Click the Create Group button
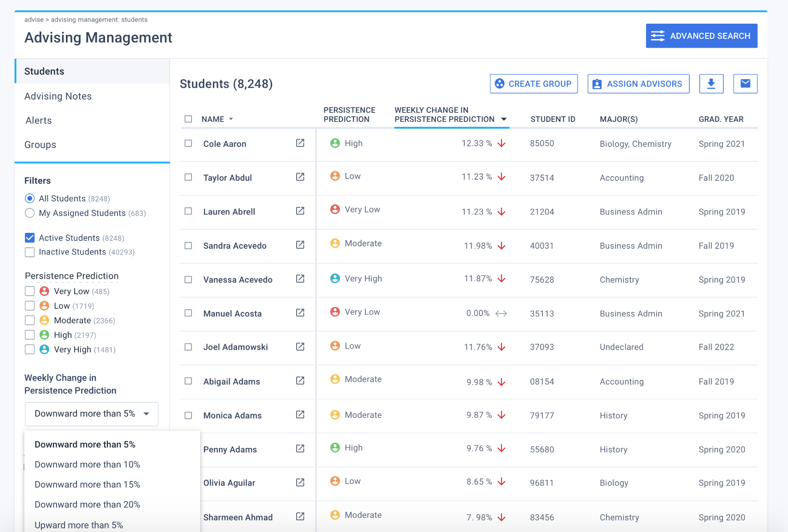Screen dimensions: 788x532 [534, 84]
